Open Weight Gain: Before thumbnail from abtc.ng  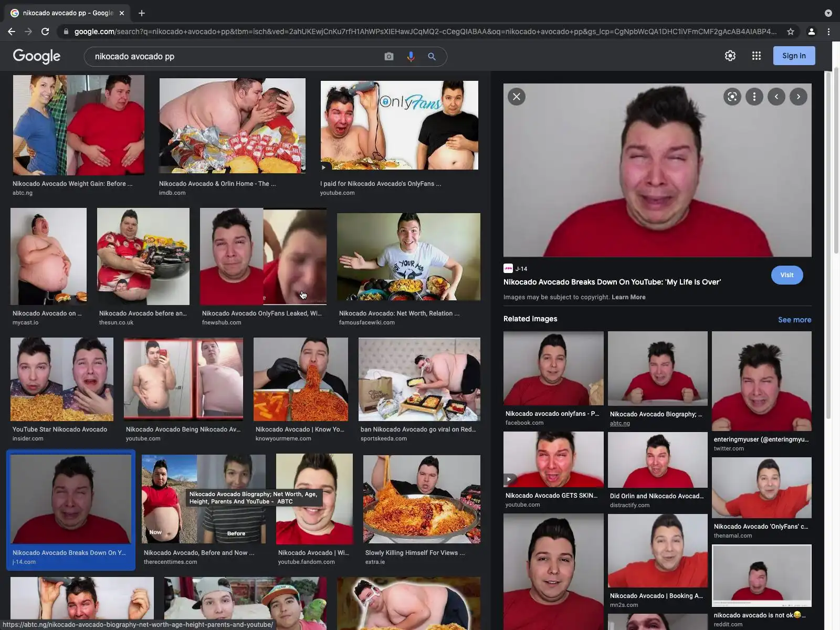(79, 125)
